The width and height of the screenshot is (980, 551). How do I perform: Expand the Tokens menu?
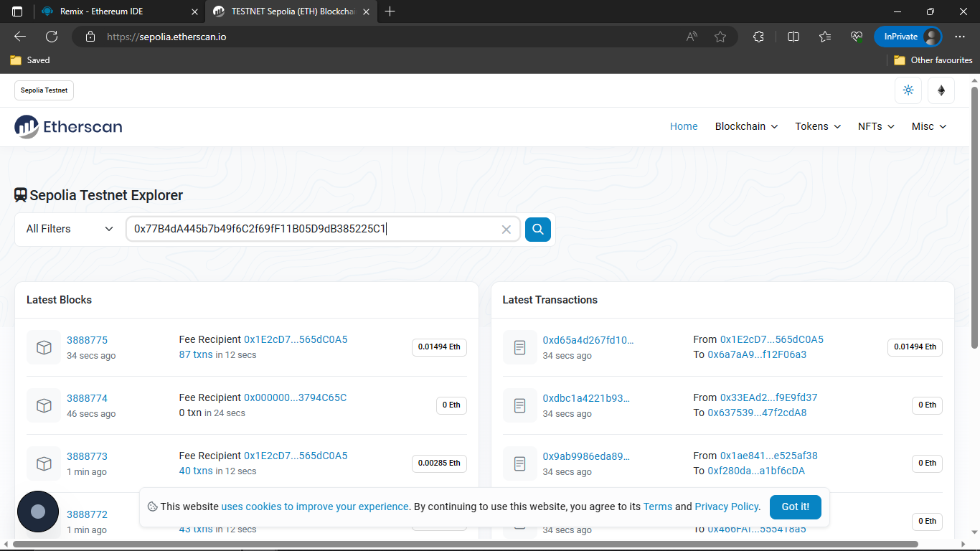coord(818,126)
